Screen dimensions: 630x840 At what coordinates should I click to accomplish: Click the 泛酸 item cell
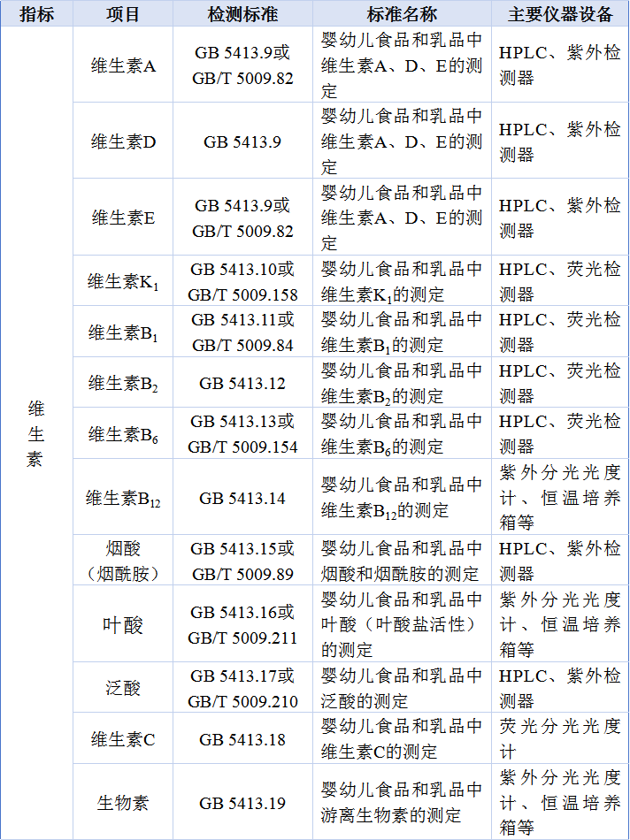click(123, 687)
